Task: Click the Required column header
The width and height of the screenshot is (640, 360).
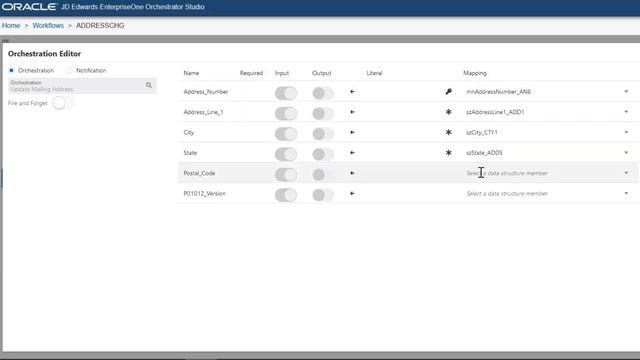Action: (x=251, y=73)
